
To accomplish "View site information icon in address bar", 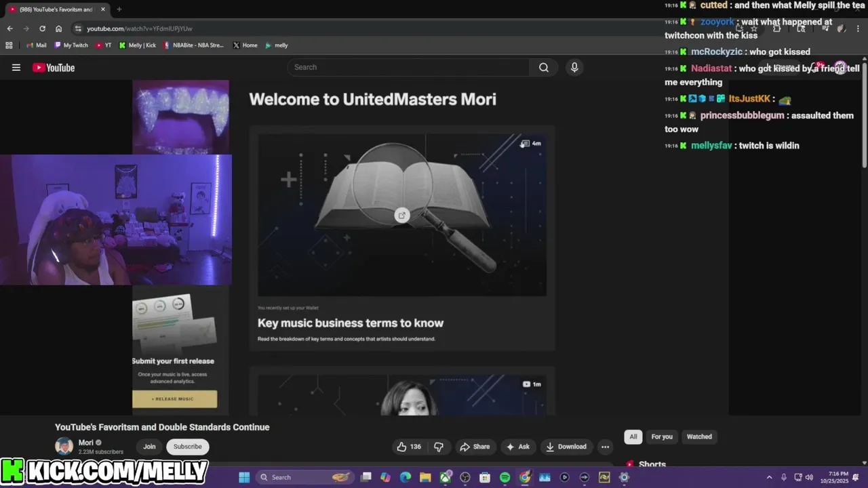I will 78,28.
